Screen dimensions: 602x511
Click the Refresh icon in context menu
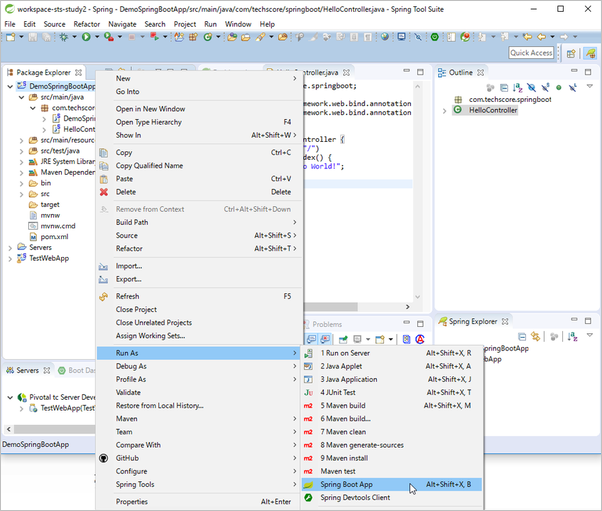coord(103,296)
